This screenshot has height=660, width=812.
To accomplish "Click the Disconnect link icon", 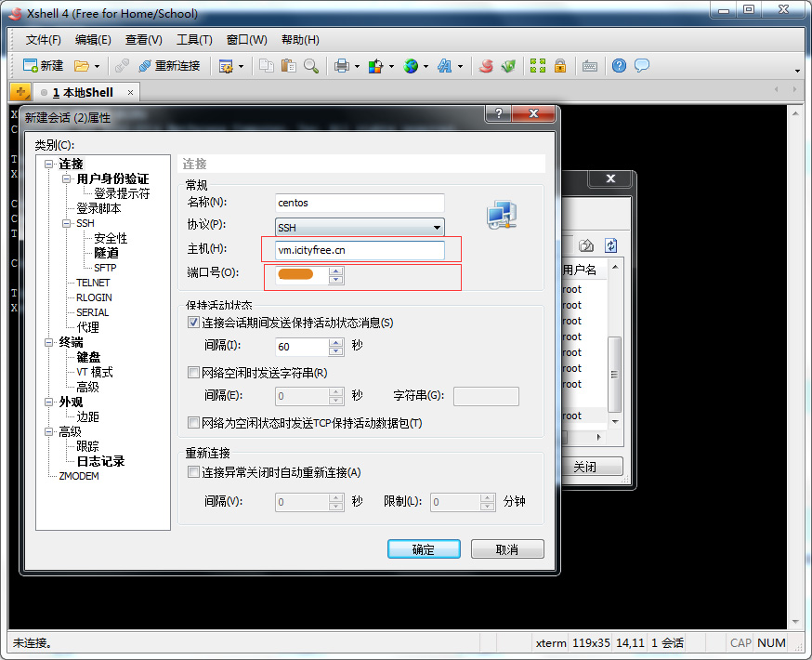I will click(122, 66).
